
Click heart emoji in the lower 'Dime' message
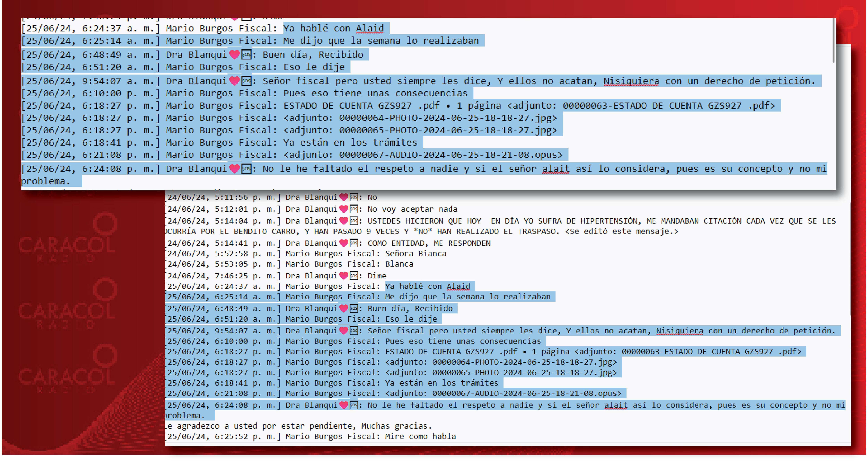343,276
